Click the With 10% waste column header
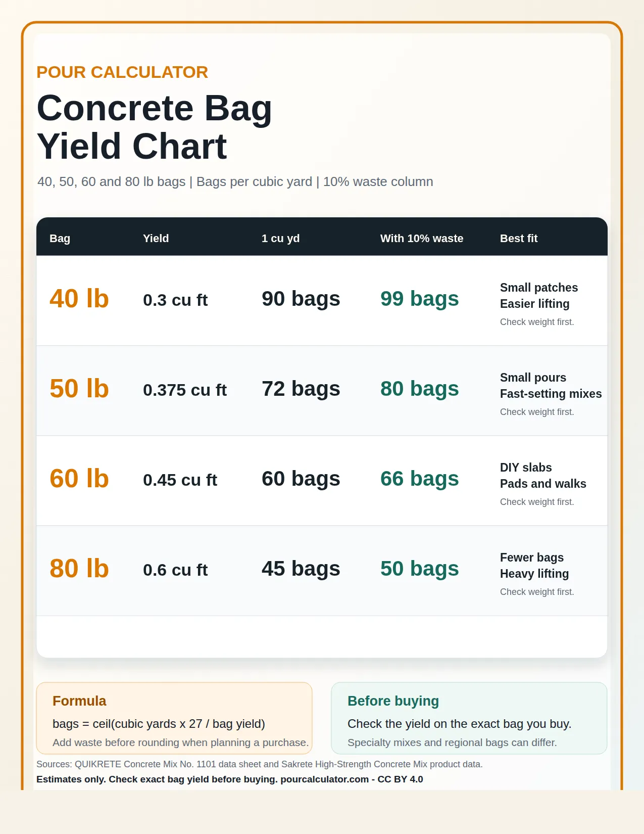644x834 pixels. tap(422, 238)
